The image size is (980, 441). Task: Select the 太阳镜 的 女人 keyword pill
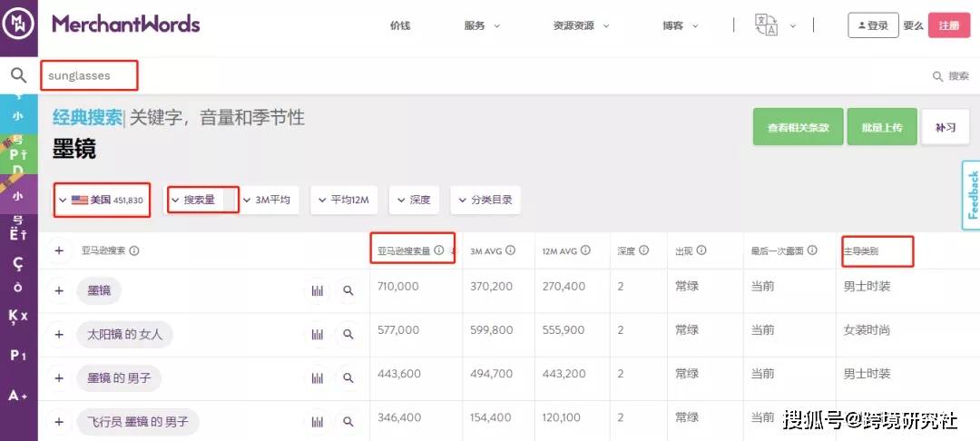coord(125,334)
